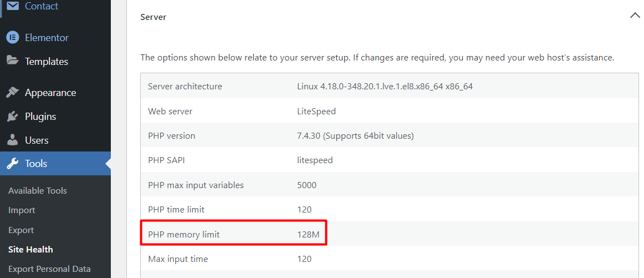The height and width of the screenshot is (278, 644).
Task: Click the PHP memory limit value 128M
Action: (308, 235)
